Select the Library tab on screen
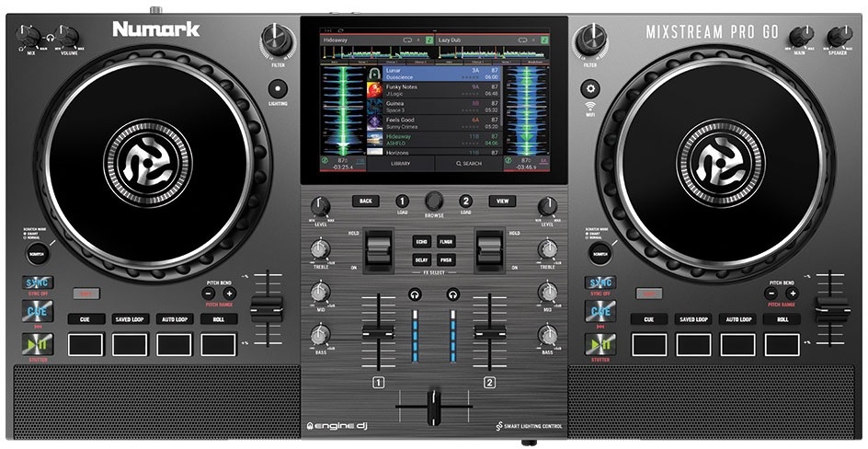The image size is (868, 449). tap(401, 163)
